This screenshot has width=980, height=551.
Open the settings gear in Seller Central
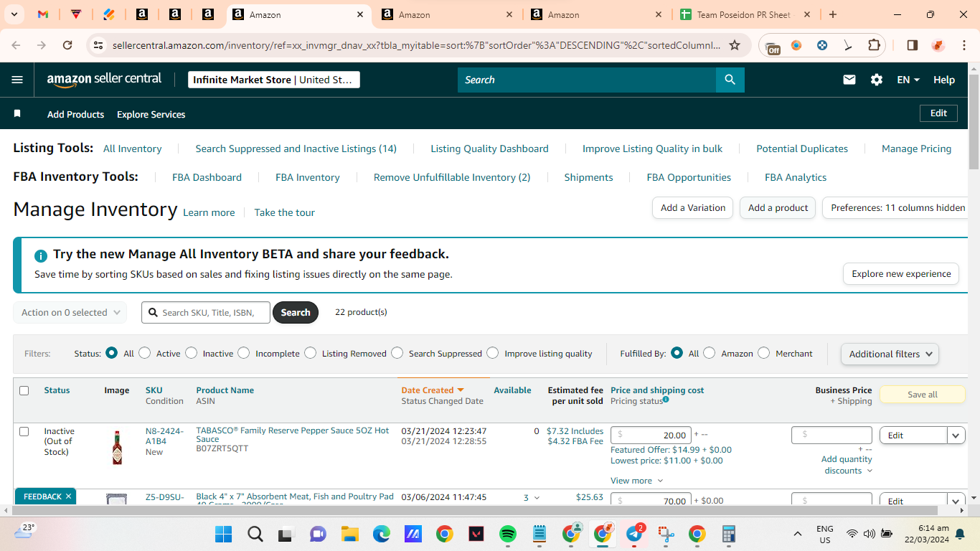[877, 80]
